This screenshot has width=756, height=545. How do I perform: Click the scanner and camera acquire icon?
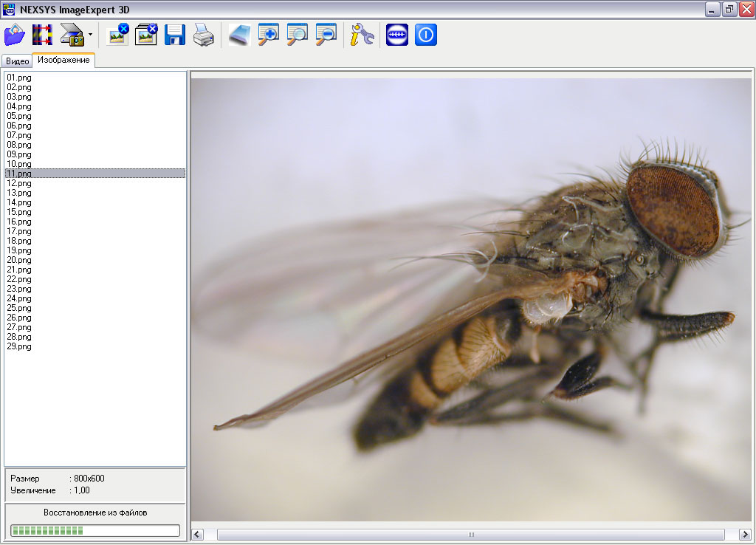coord(72,35)
